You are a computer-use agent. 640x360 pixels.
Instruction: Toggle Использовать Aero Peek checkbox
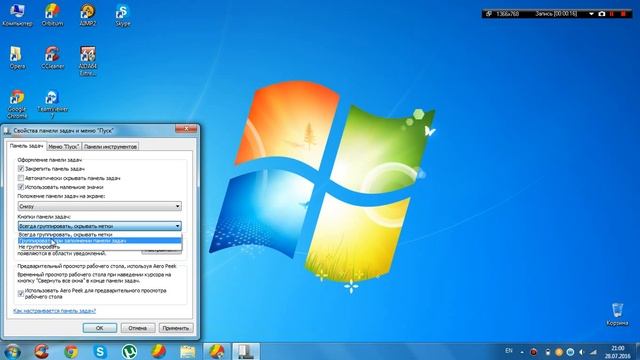[21, 293]
